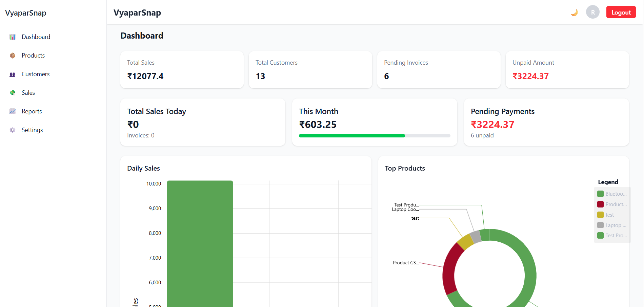Toggle the Bluetoo... legend entry
644x307 pixels.
(x=612, y=194)
